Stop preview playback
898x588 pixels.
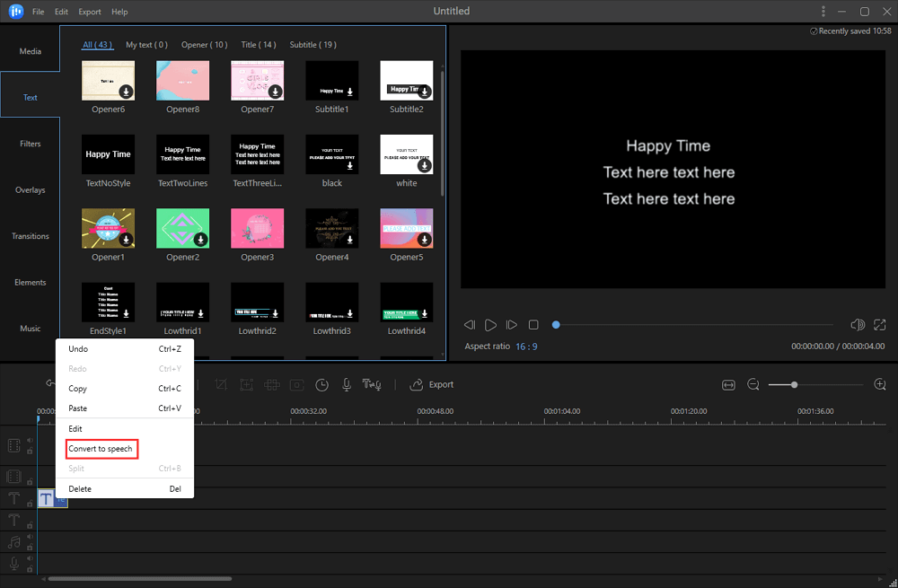(533, 325)
